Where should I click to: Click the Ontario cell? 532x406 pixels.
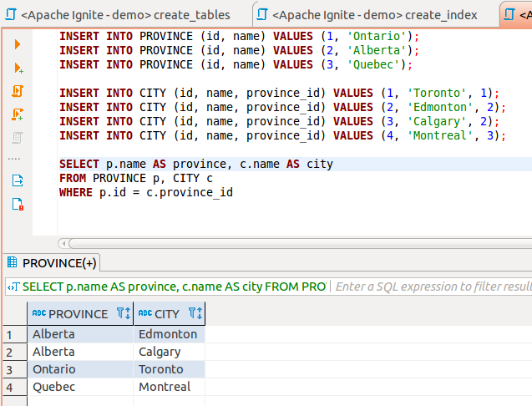coord(80,369)
